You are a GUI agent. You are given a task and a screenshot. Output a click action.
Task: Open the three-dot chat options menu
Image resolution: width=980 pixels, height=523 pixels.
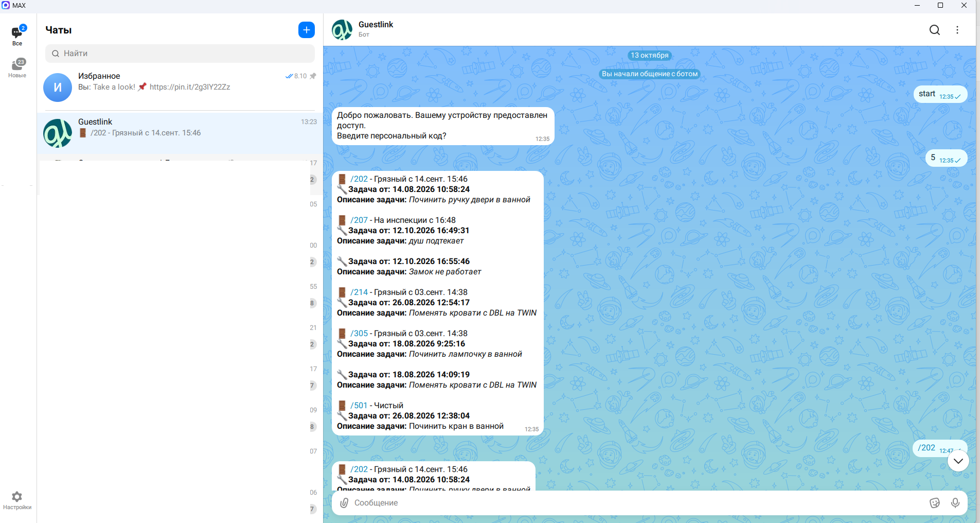coord(957,30)
